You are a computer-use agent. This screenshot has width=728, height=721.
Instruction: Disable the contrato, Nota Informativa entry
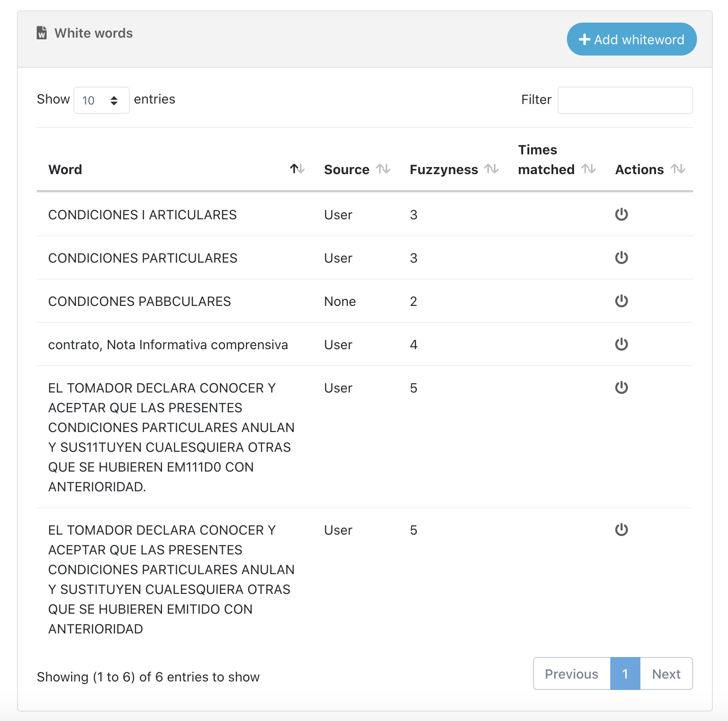pyautogui.click(x=621, y=344)
